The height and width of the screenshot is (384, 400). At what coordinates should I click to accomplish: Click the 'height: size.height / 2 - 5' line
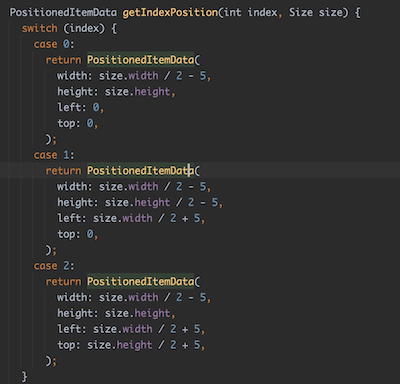pos(140,202)
